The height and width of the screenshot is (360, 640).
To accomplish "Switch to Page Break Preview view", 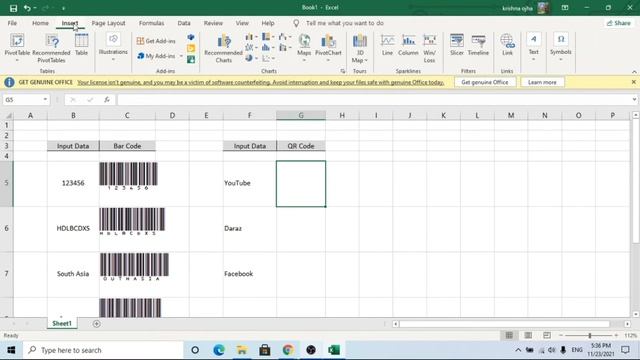I will point(547,336).
